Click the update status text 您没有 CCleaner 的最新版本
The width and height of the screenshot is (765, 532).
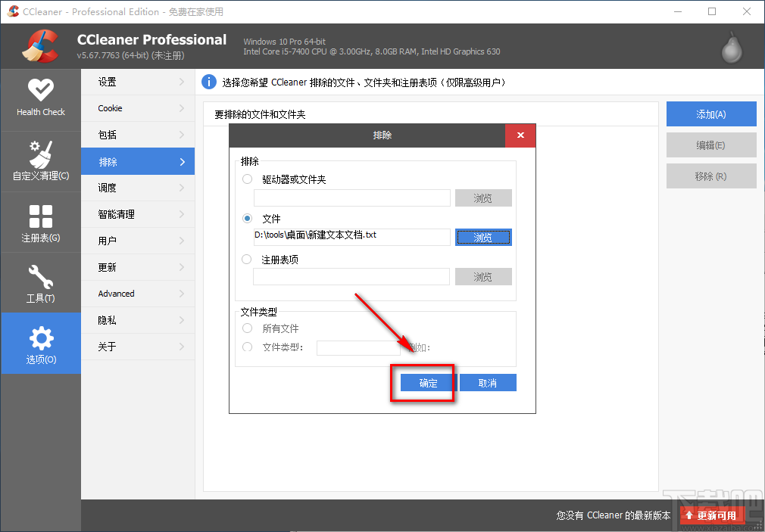click(x=614, y=515)
